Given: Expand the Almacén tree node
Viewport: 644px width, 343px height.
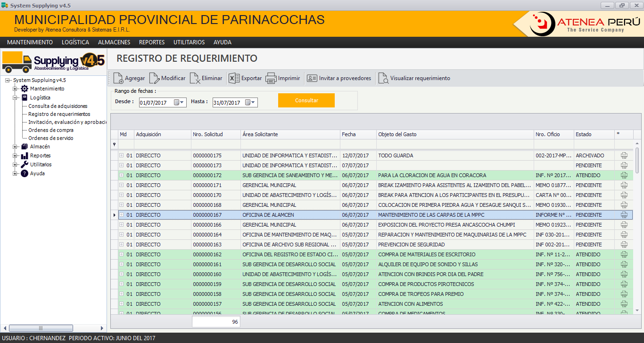Looking at the screenshot, I should click(x=15, y=147).
